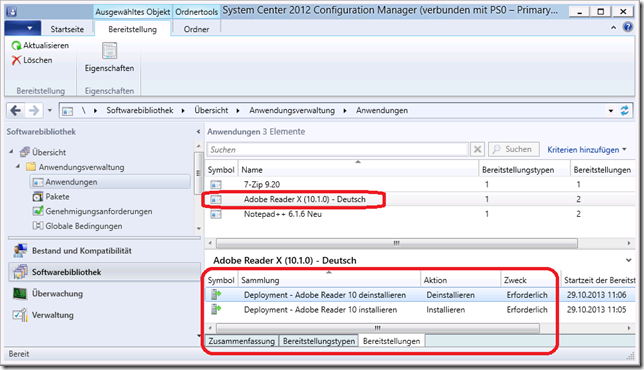Sort by the Name column header
The width and height of the screenshot is (644, 370).
pos(358,170)
